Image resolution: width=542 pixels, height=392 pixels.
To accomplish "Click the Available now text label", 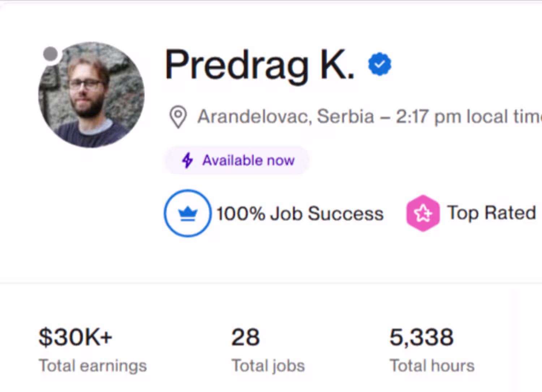I will [x=249, y=160].
